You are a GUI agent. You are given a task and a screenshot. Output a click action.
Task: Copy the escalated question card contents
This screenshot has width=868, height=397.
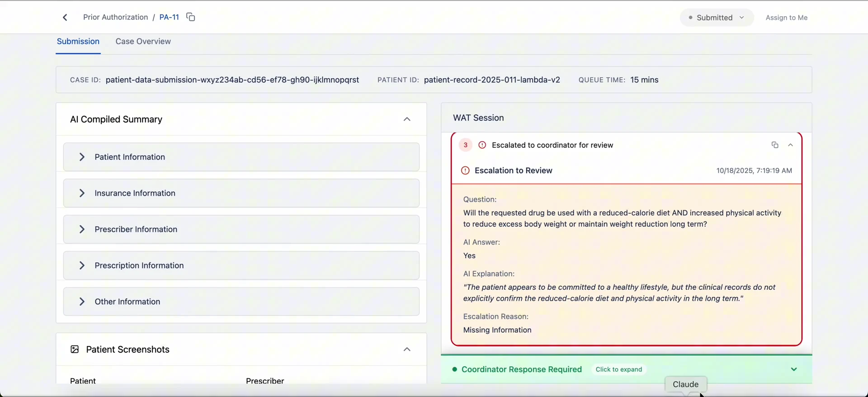pyautogui.click(x=774, y=145)
